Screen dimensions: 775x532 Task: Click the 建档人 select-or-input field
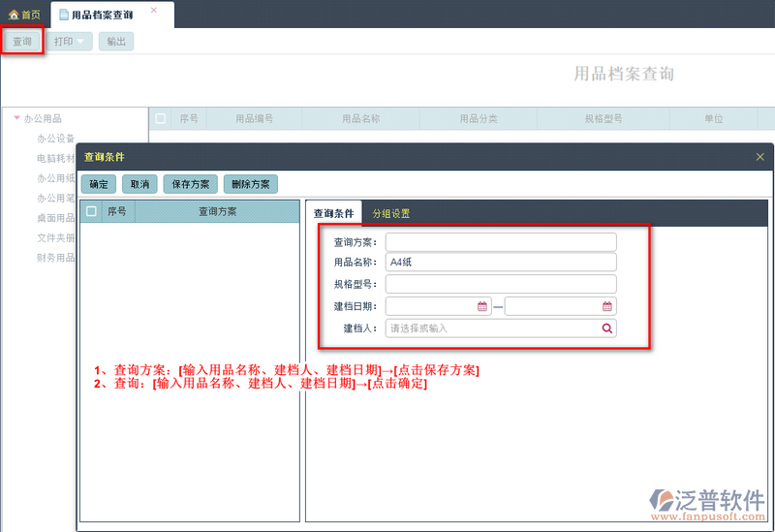(x=501, y=329)
